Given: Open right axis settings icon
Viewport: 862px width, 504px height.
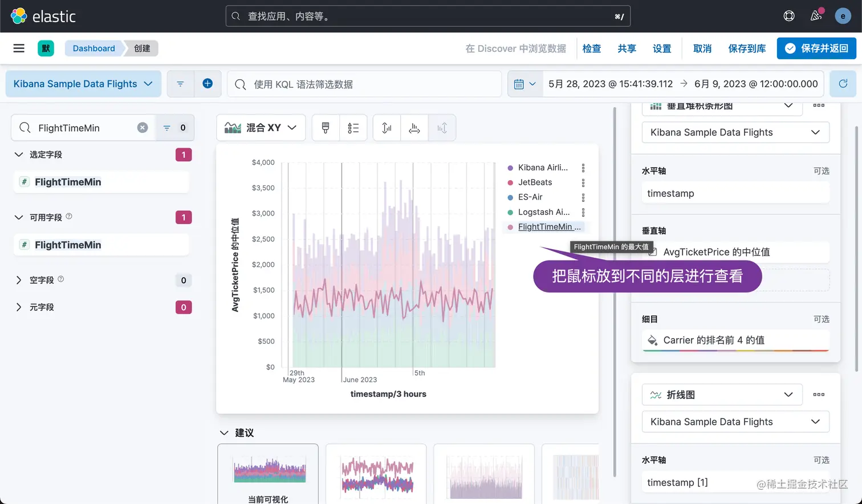Looking at the screenshot, I should tap(442, 128).
